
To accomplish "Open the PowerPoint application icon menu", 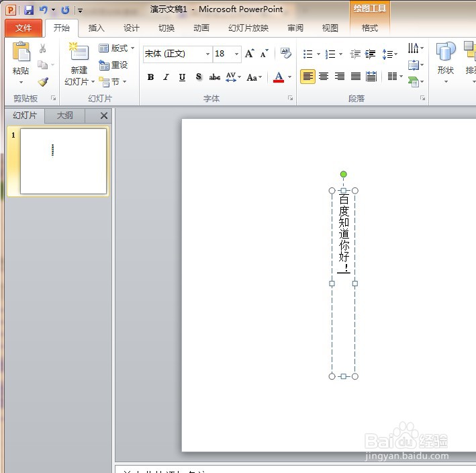I will click(11, 10).
